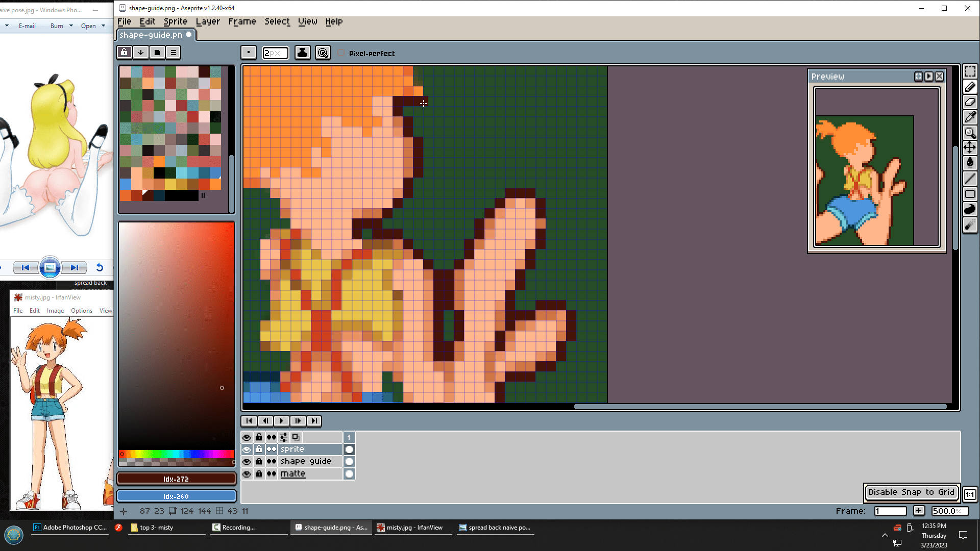Viewport: 980px width, 551px height.
Task: Select the Line tool
Action: point(971,178)
